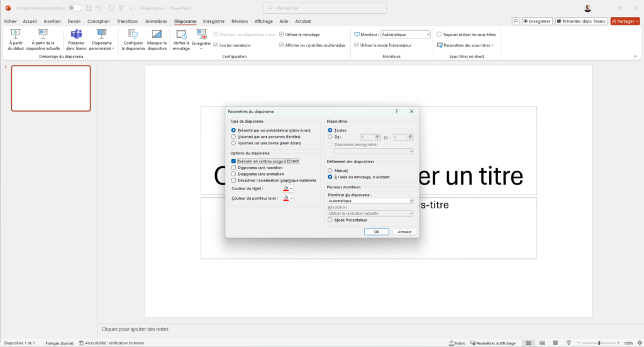Click the Présenter dans Teams top button
Image resolution: width=644 pixels, height=347 pixels.
pyautogui.click(x=581, y=21)
